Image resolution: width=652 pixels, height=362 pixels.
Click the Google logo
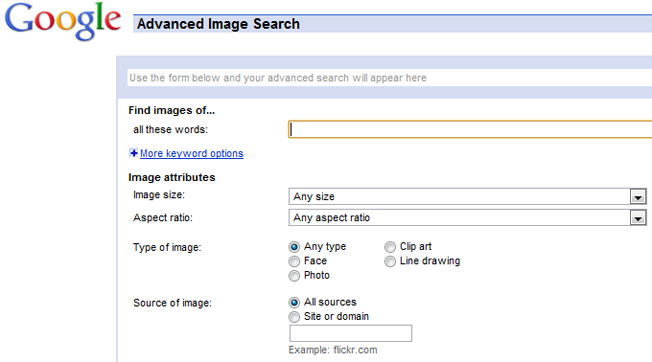(63, 21)
